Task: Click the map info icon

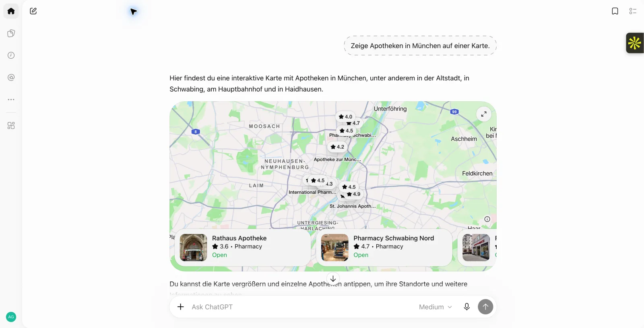Action: pyautogui.click(x=487, y=219)
